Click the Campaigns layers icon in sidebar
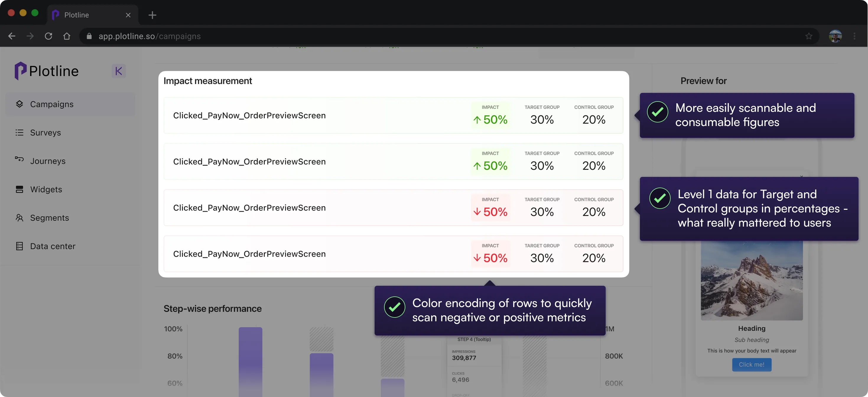The width and height of the screenshot is (868, 397). [19, 104]
